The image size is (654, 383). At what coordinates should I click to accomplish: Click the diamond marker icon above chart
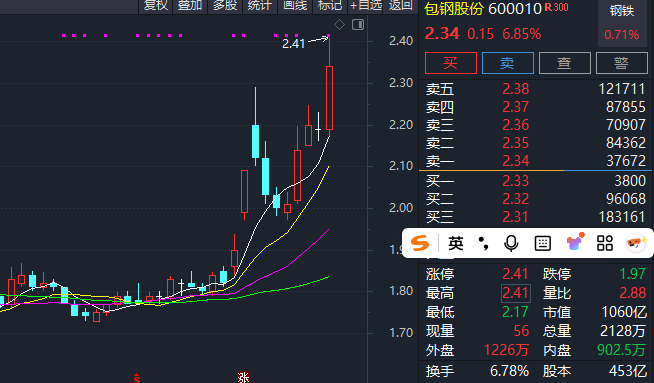pos(339,25)
